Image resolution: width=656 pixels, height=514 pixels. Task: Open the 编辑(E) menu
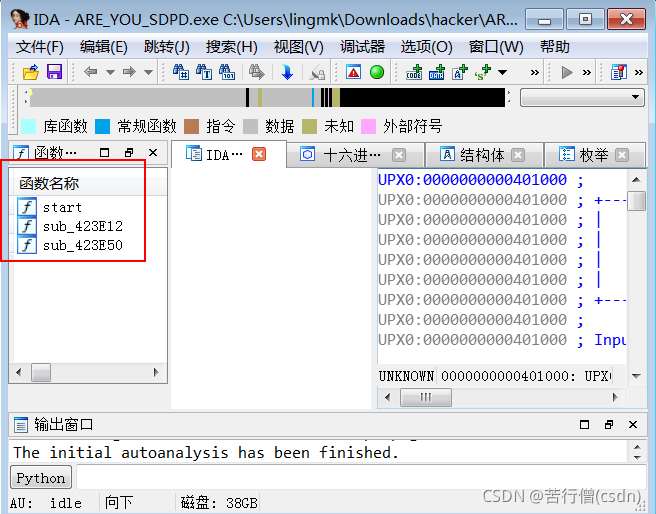click(x=104, y=47)
